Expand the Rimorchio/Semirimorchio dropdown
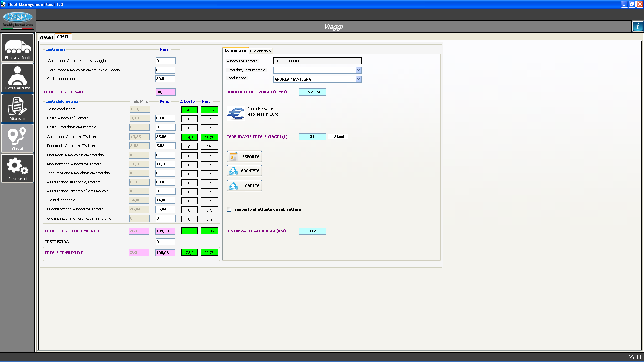Image resolution: width=644 pixels, height=362 pixels. 358,70
